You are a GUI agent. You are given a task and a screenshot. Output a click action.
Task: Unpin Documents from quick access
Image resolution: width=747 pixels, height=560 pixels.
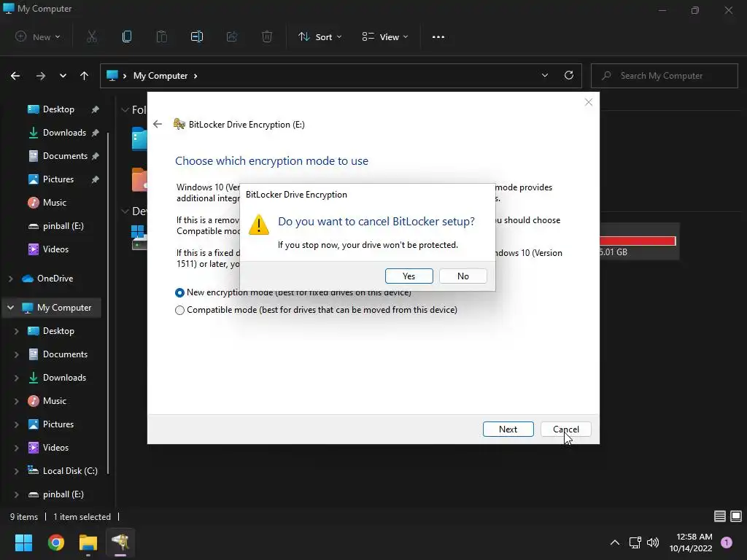(x=96, y=156)
